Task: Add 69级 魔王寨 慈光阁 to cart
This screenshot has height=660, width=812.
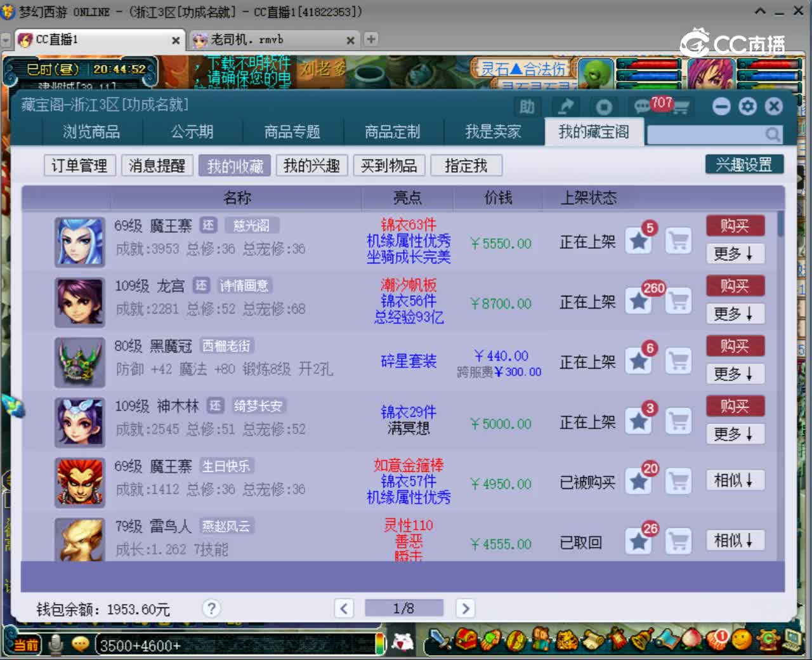Action: click(x=679, y=241)
